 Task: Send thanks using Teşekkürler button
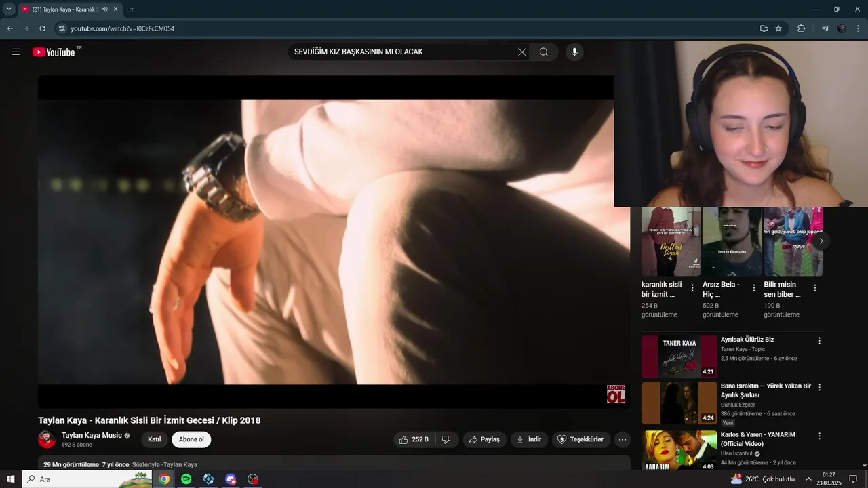tap(581, 440)
